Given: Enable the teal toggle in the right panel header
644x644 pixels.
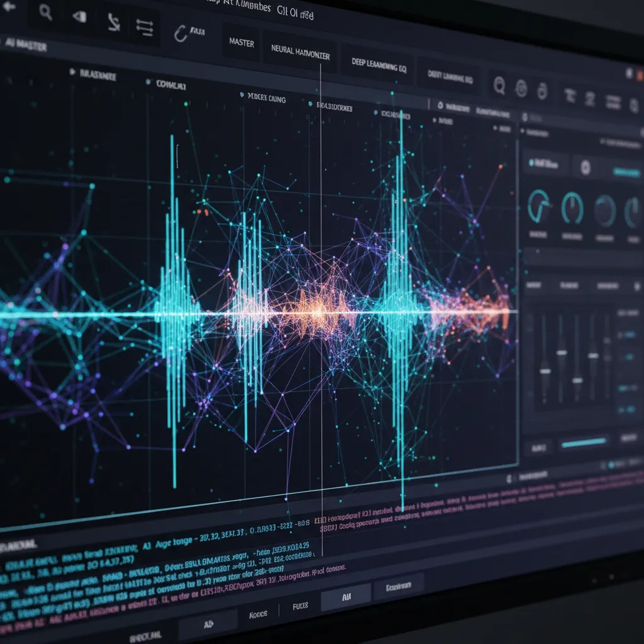Looking at the screenshot, I should pyautogui.click(x=626, y=172).
